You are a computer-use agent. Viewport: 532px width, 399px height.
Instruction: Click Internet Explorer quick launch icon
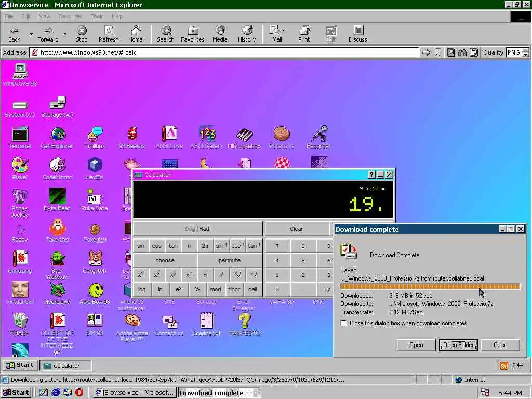click(56, 393)
